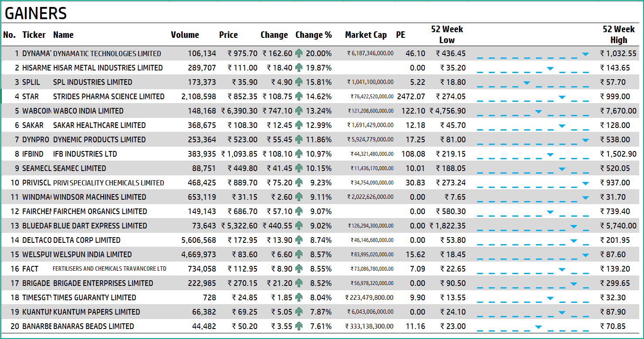
Task: Click the change value ₹ 747.10
Action: point(278,111)
